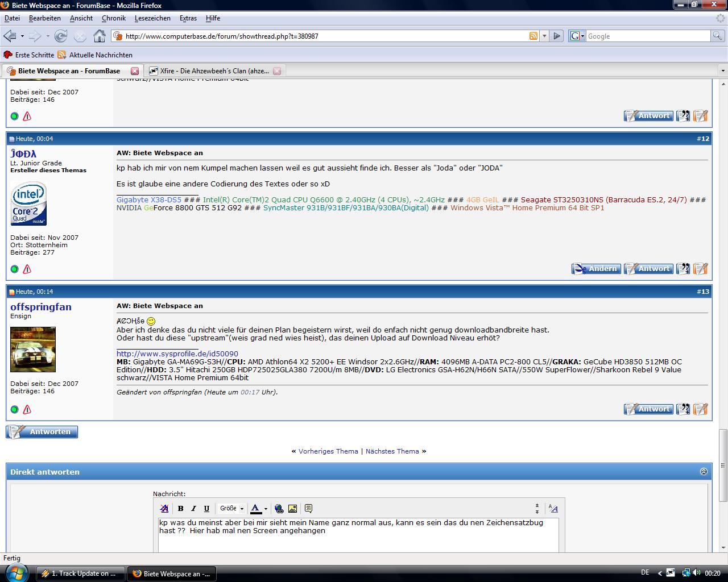Open the Nächstes Thema link
Image resolution: width=728 pixels, height=582 pixels.
392,451
